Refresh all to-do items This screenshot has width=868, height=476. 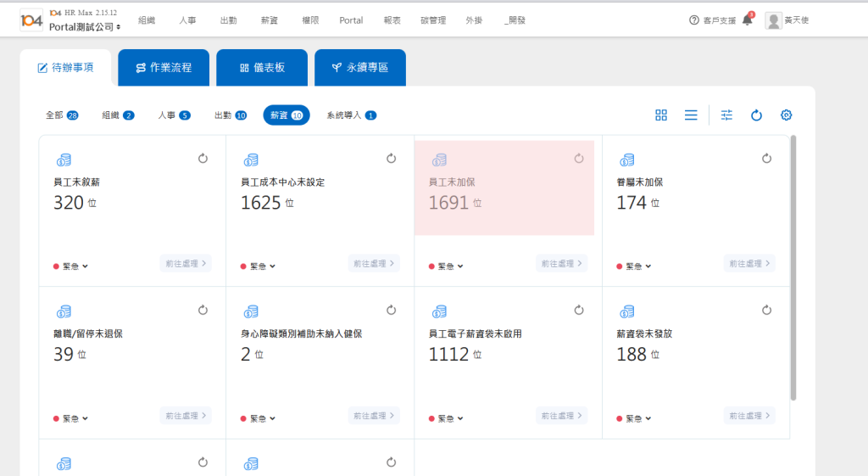point(756,115)
